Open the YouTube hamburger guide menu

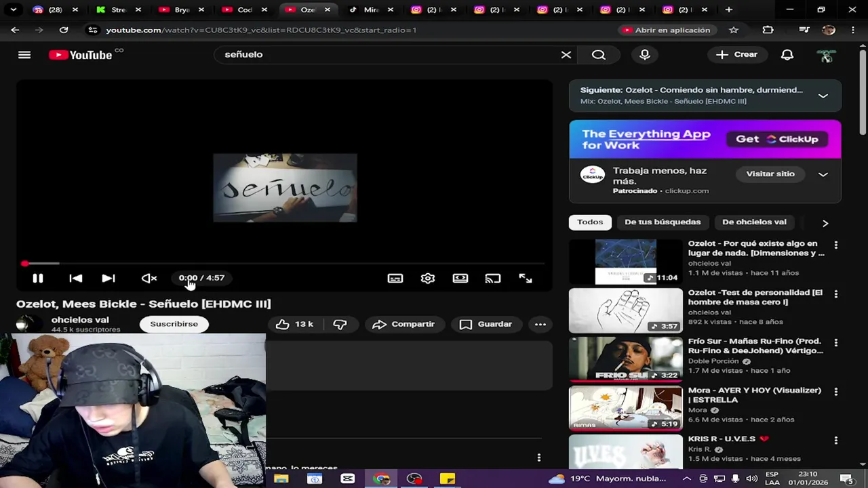click(x=24, y=55)
